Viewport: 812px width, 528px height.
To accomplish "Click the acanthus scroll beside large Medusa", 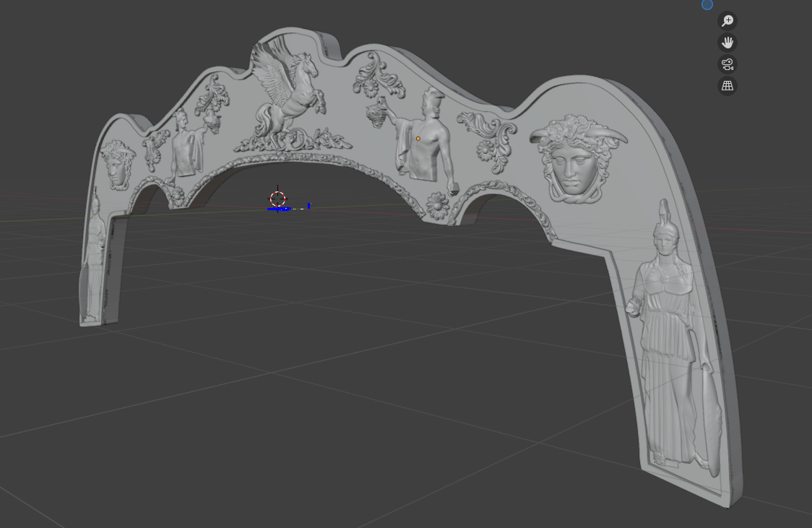I will (x=490, y=139).
